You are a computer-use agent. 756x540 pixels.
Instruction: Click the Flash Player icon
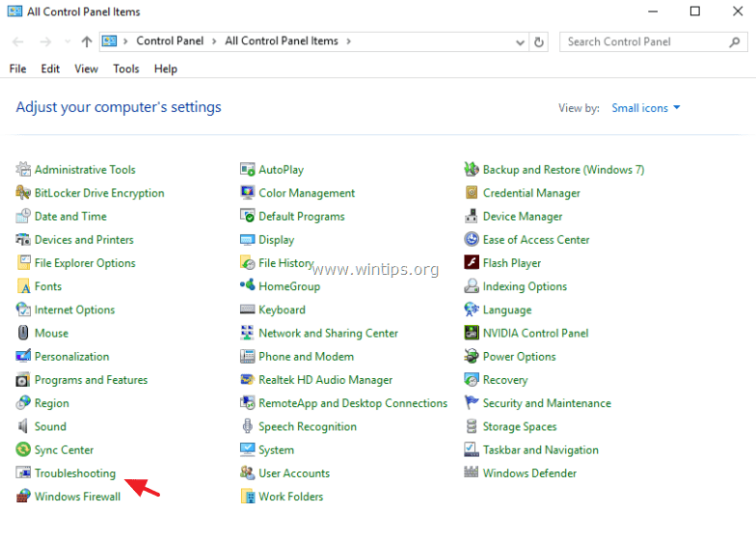pyautogui.click(x=472, y=262)
